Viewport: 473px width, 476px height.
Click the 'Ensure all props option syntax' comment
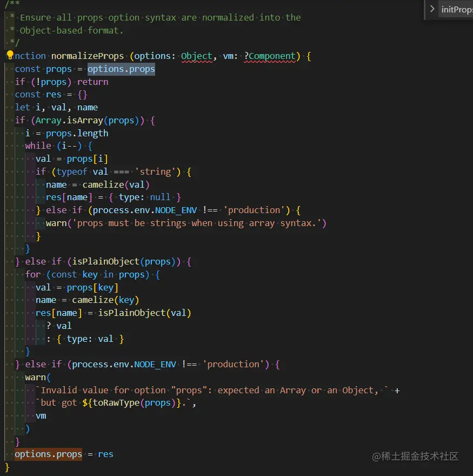pos(160,18)
